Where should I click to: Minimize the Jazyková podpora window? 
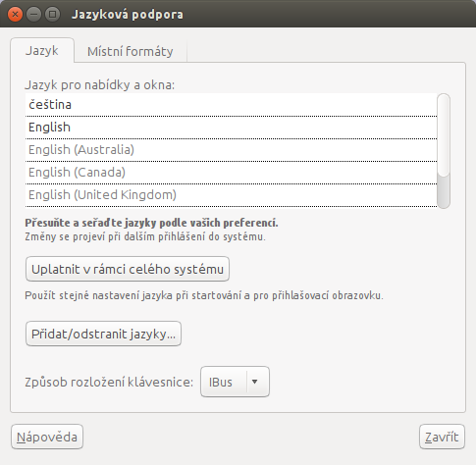click(33, 15)
